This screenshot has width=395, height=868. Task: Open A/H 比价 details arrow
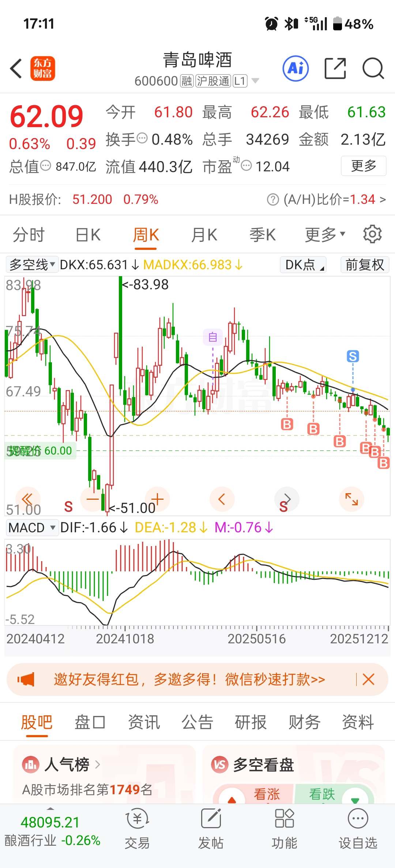pos(383,199)
